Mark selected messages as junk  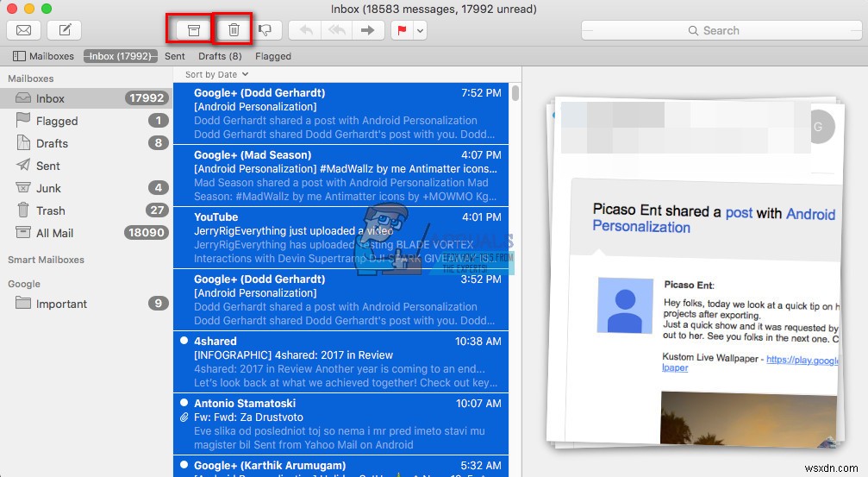(265, 30)
